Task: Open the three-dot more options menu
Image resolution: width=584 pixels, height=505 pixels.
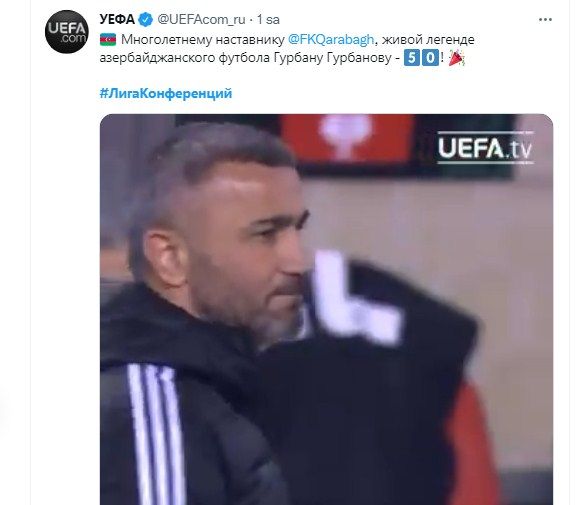Action: click(x=545, y=19)
